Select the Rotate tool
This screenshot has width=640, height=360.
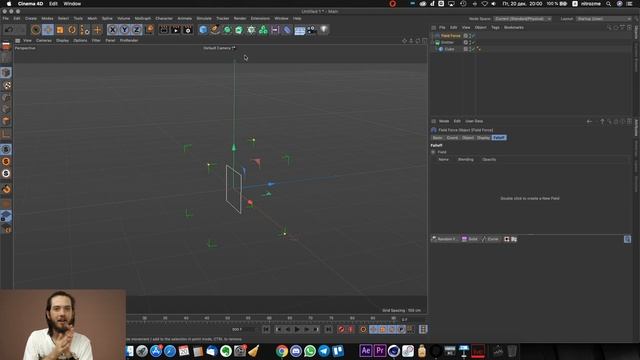click(72, 30)
